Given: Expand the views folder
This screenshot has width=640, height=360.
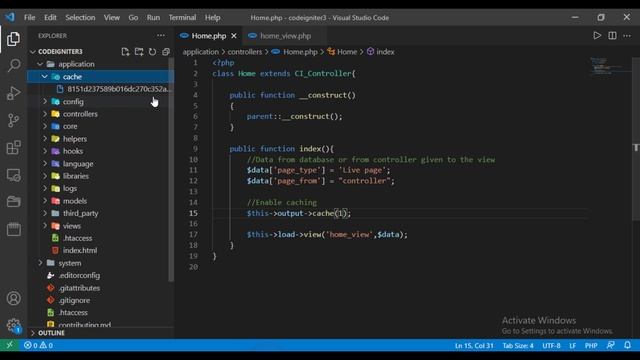Looking at the screenshot, I should coord(45,226).
